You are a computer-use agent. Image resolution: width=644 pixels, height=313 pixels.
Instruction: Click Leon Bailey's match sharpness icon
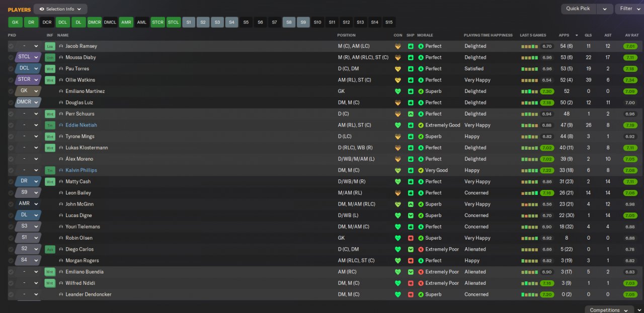[411, 193]
